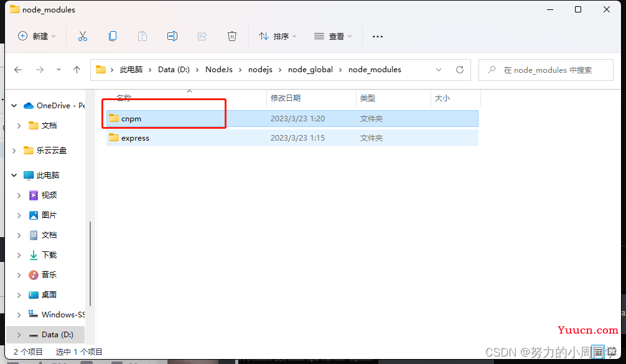Screen dimensions: 626x364
Task: Go forward with the right arrow
Action: (40, 70)
